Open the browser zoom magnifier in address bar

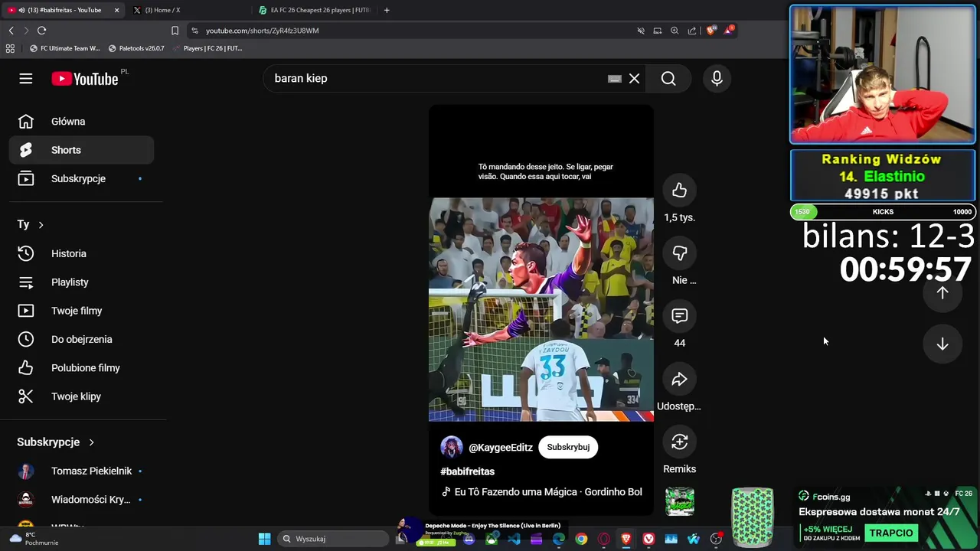pos(675,31)
